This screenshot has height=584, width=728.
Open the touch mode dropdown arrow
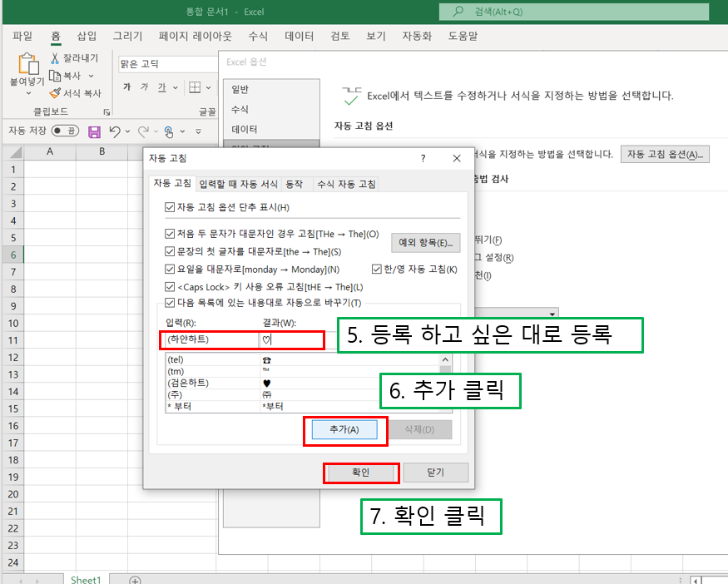pos(182,131)
